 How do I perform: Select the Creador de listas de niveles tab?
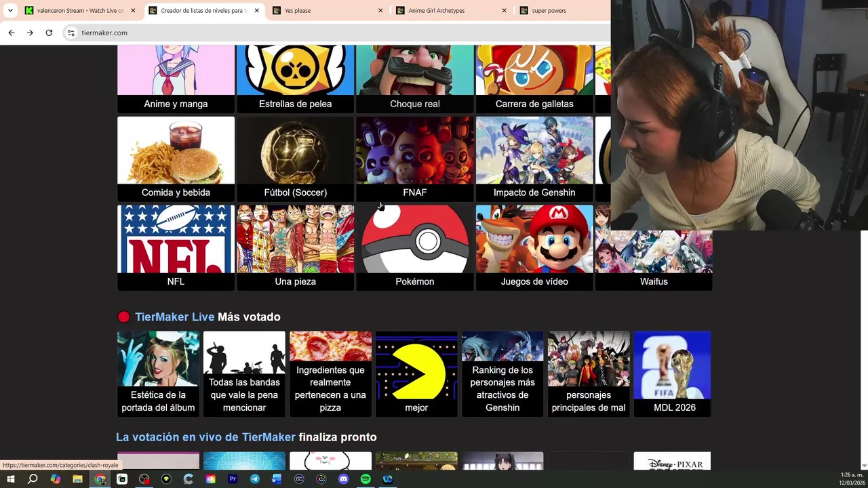click(x=204, y=10)
